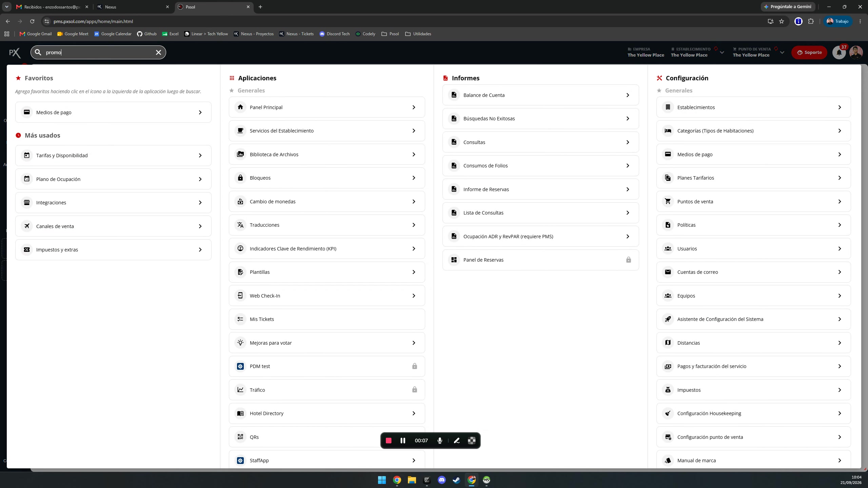Clear the search field with X icon
The image size is (868, 488).
point(158,52)
